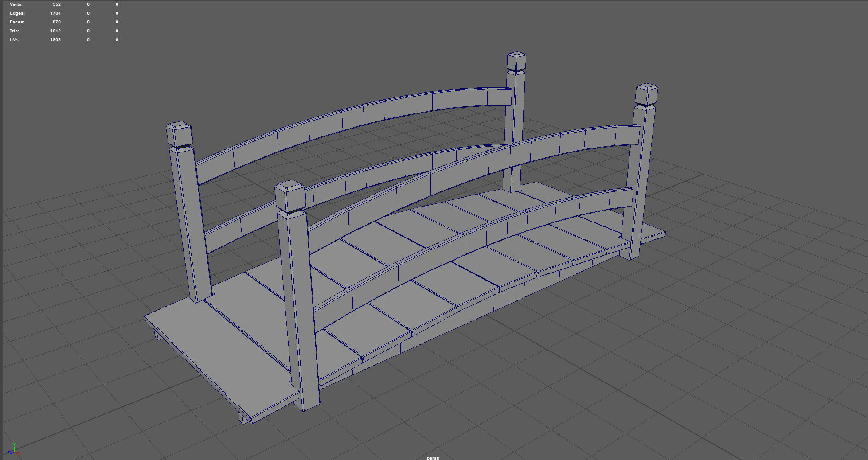This screenshot has height=460, width=868.
Task: Click the 'UVs:' heads-up display label
Action: [x=15, y=40]
